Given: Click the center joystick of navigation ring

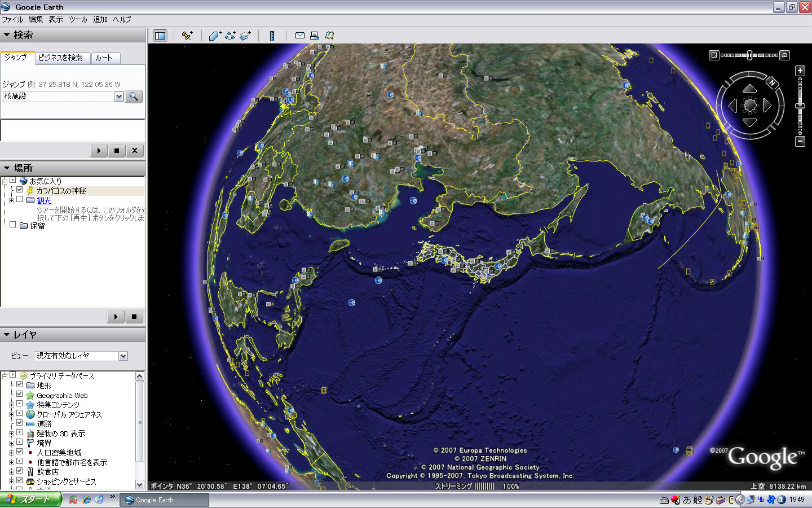Looking at the screenshot, I should 750,106.
